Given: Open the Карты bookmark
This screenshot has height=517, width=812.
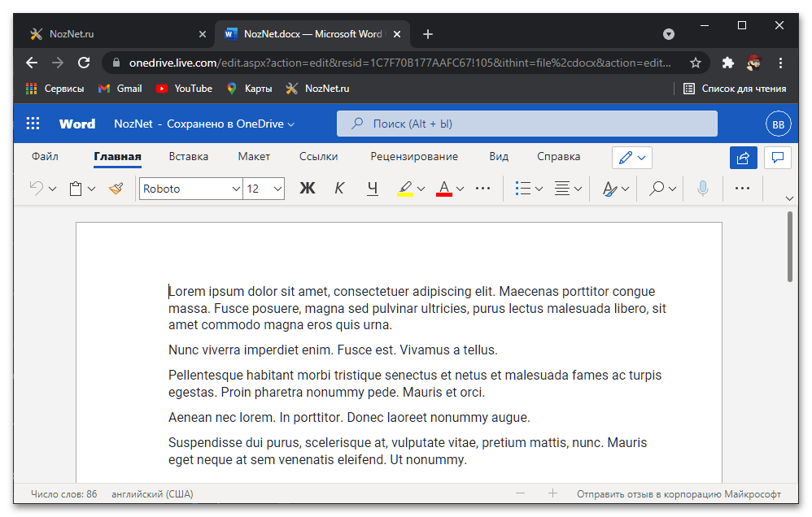Looking at the screenshot, I should (249, 89).
